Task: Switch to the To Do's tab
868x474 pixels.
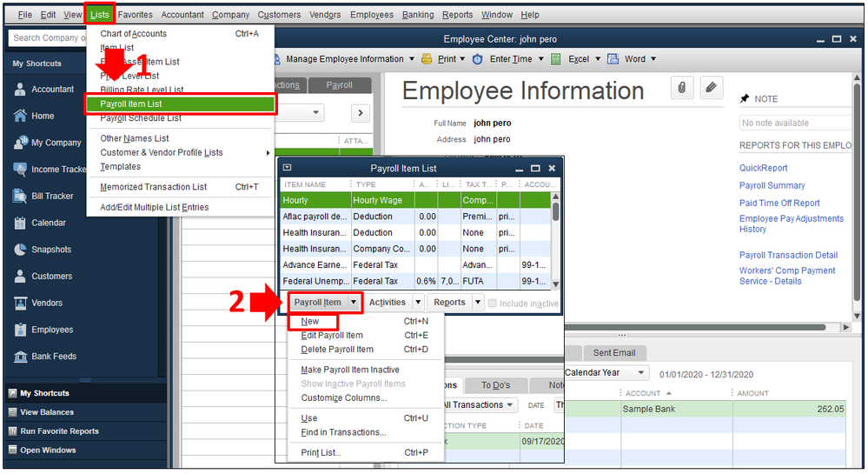Action: (495, 385)
